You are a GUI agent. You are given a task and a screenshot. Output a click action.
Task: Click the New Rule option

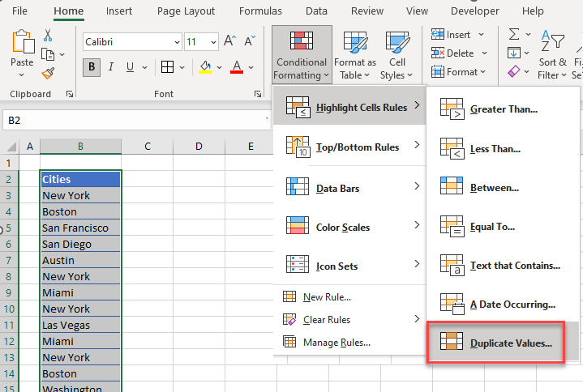click(327, 297)
